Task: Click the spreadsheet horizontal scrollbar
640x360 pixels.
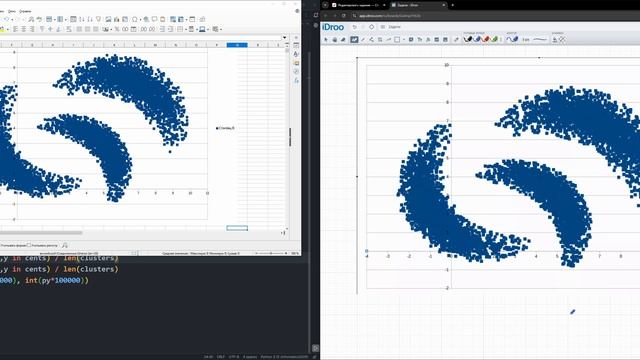Action: (x=41, y=233)
